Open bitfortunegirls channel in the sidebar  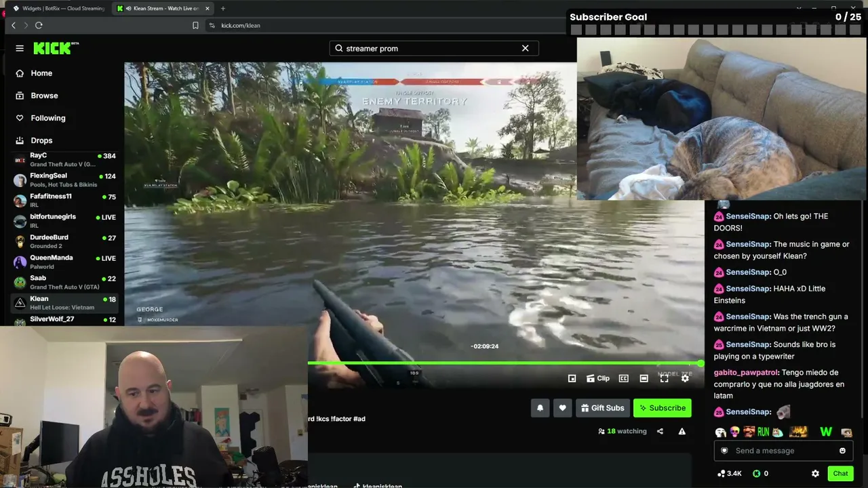pyautogui.click(x=65, y=220)
